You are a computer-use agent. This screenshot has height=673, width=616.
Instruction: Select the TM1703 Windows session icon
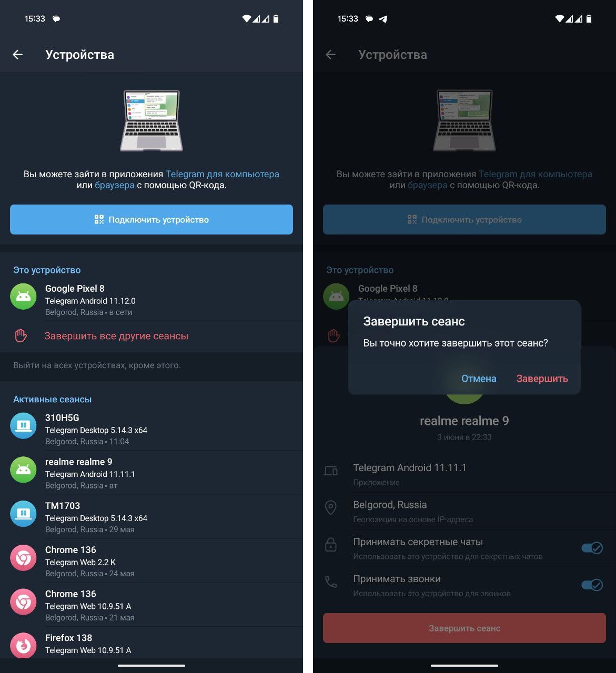point(23,514)
